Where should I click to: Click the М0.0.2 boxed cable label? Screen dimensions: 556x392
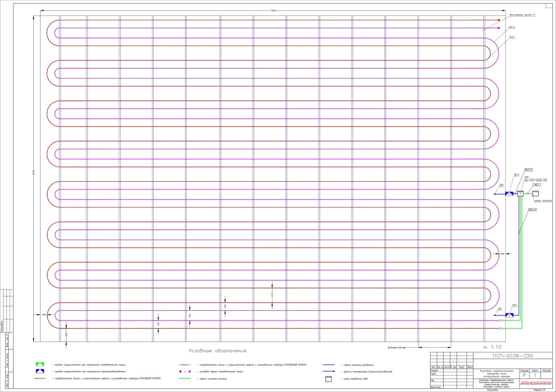pos(528,170)
